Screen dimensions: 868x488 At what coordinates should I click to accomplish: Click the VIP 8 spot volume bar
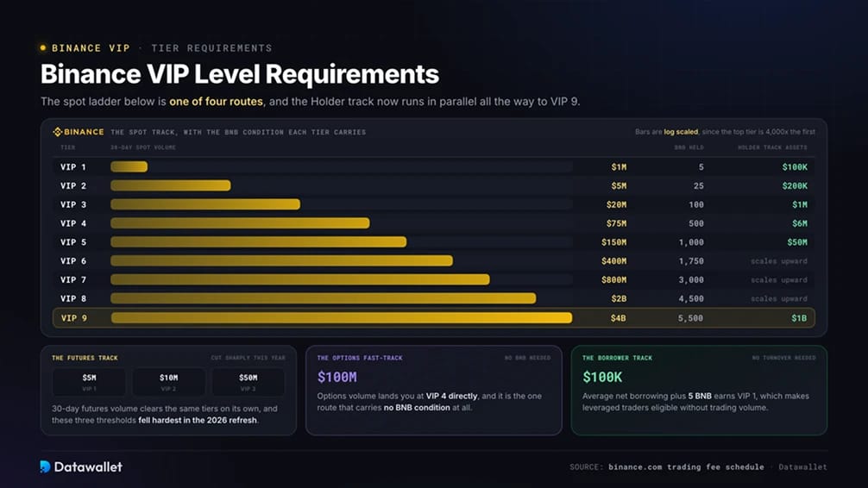click(324, 299)
